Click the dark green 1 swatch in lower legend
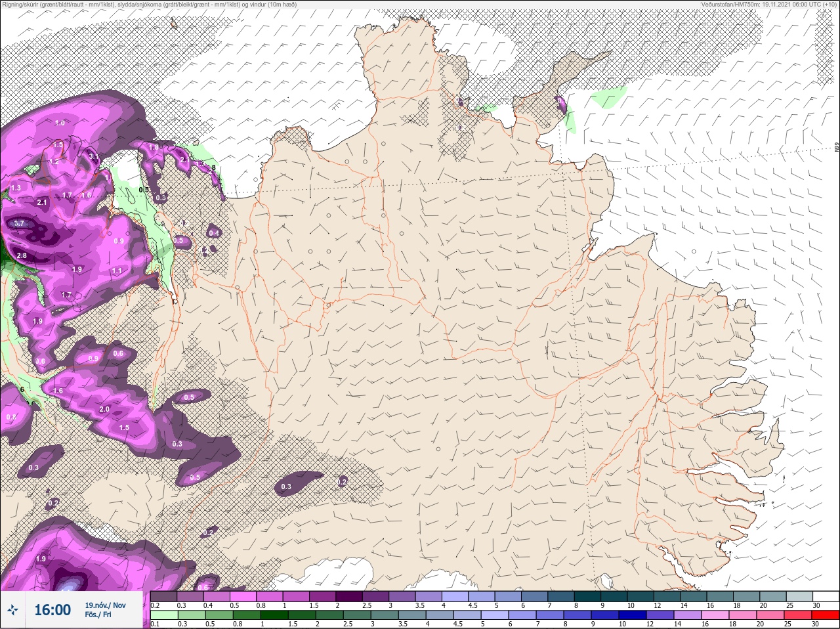This screenshot has height=629, width=840. coord(275,615)
